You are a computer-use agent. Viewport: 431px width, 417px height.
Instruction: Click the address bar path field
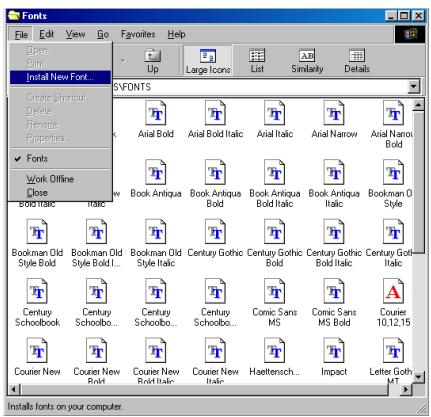(260, 87)
